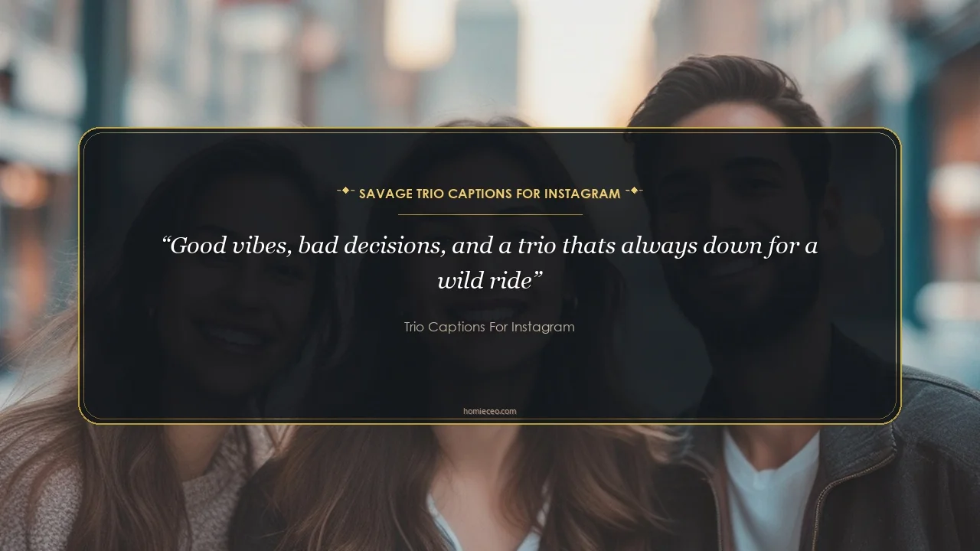The image size is (980, 551).
Task: Click the subtitle 'Trio Captions For Instagram'
Action: 489,327
